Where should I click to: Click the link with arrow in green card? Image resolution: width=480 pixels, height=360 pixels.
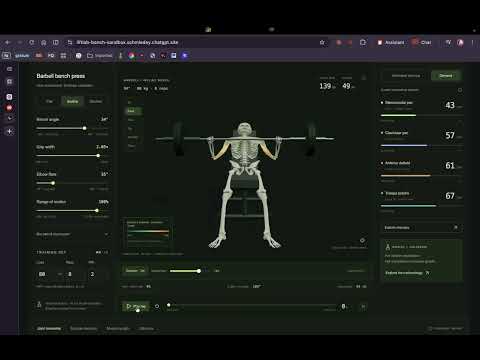(407, 273)
